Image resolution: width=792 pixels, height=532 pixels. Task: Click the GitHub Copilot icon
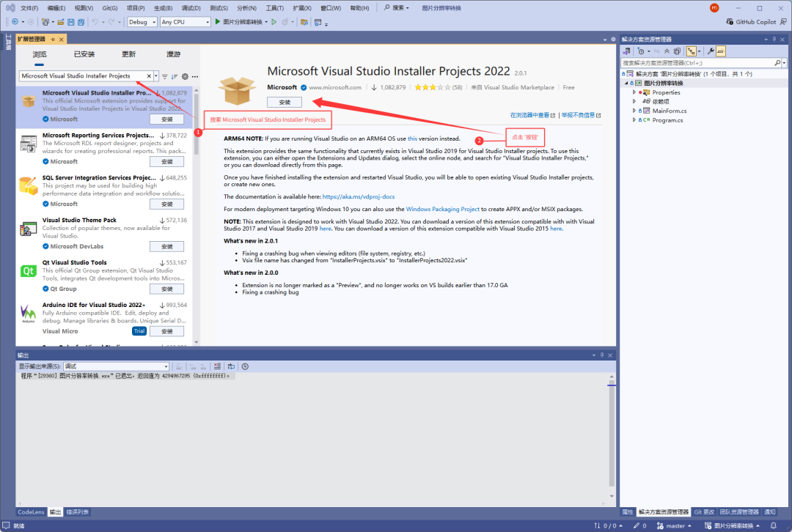pyautogui.click(x=730, y=22)
